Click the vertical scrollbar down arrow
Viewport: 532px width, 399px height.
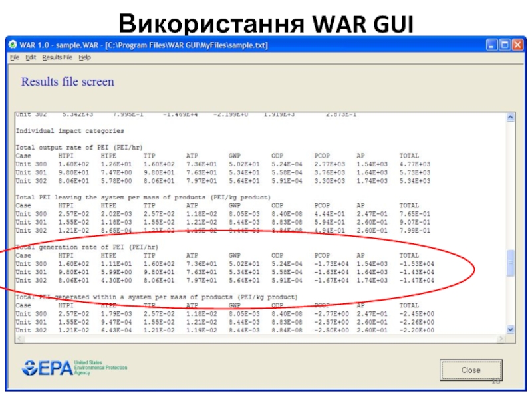(x=511, y=329)
